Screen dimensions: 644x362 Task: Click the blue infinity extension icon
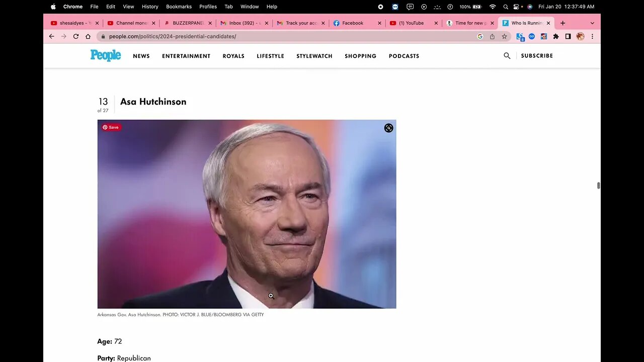(532, 36)
